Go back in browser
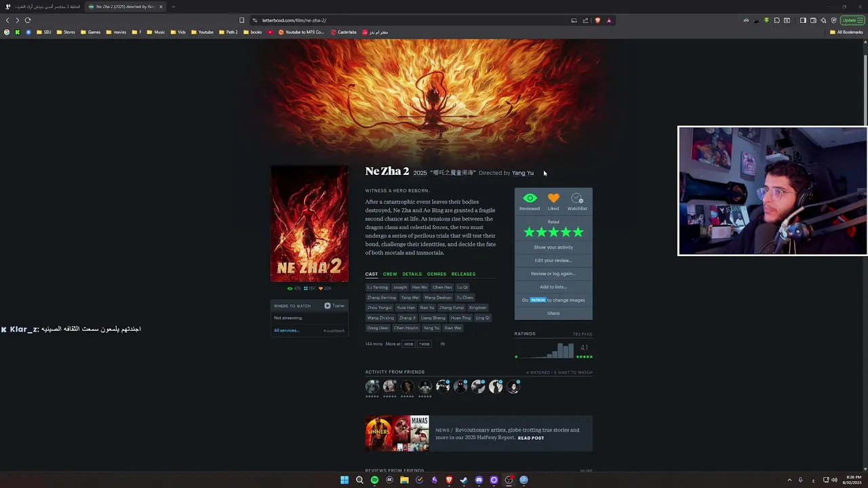Image resolution: width=868 pixels, height=488 pixels. [7, 20]
